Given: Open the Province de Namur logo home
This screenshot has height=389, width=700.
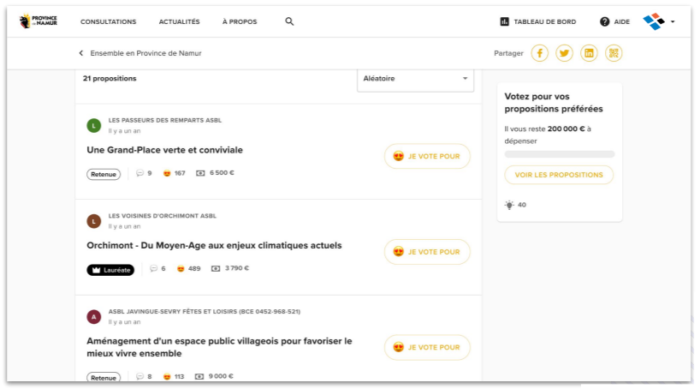Looking at the screenshot, I should 38,21.
